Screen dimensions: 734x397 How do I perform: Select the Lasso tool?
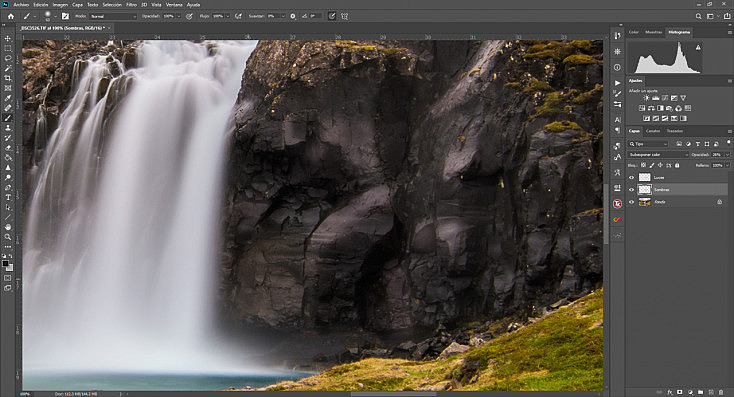click(8, 58)
